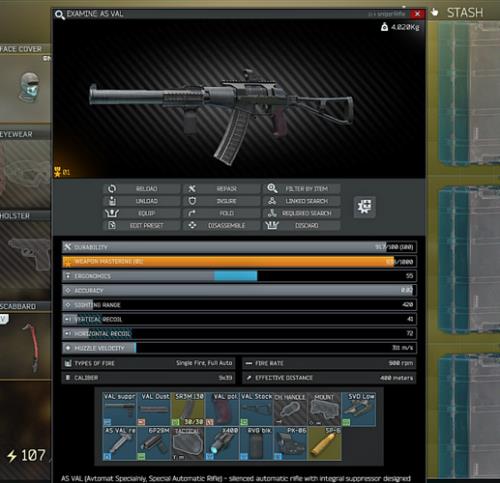Select the VAL Stock mod slot
Viewport: 500px width, 483px height.
click(x=256, y=409)
